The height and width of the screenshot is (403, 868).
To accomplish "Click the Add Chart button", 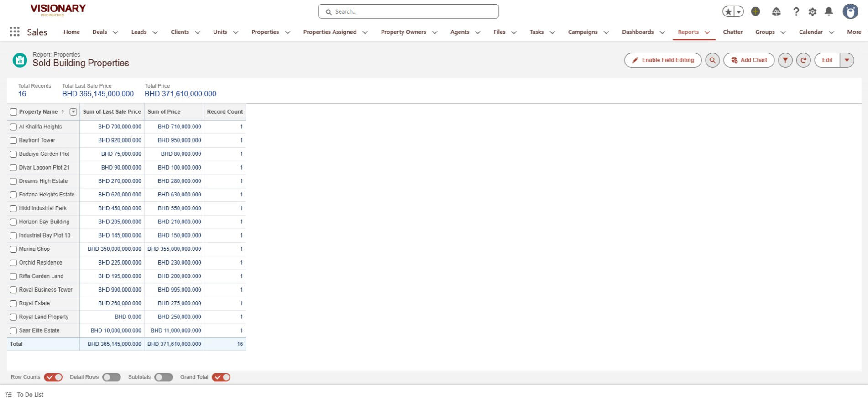I will pos(748,60).
